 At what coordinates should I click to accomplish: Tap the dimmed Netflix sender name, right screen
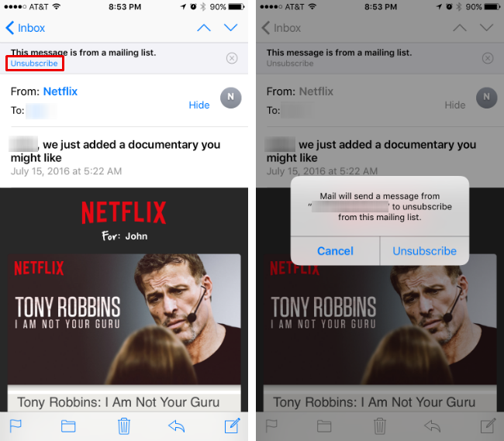[x=316, y=91]
